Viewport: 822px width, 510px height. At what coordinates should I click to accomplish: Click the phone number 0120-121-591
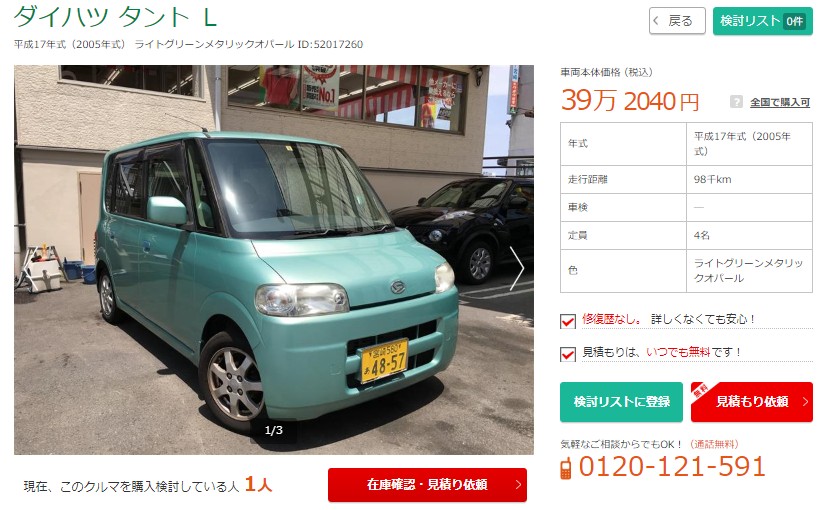[672, 466]
